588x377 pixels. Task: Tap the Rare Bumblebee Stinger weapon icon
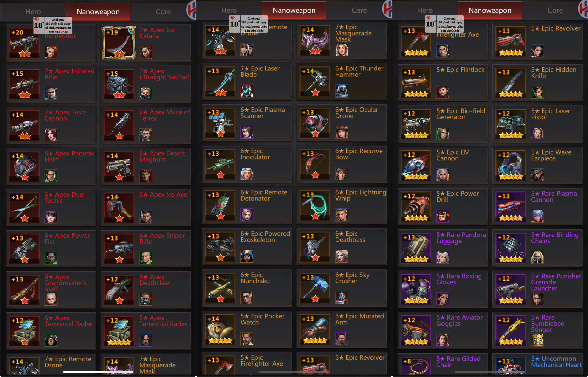coord(511,330)
